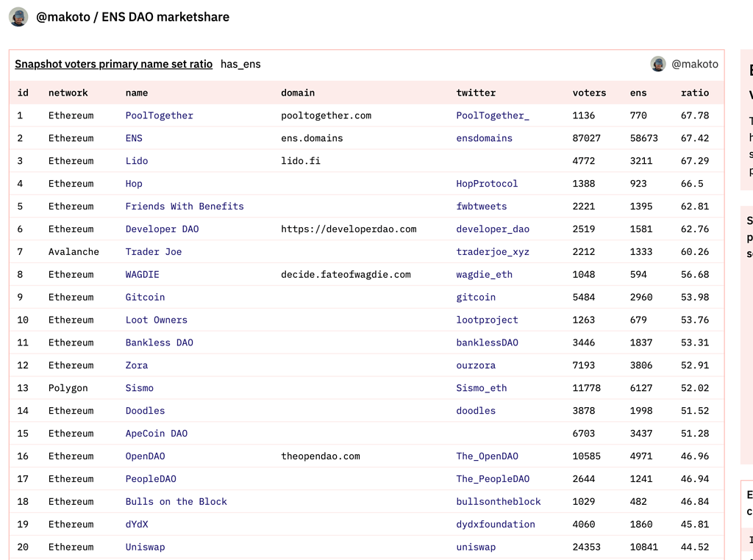This screenshot has width=753, height=560.
Task: Open the 'Snapshot voters primary name set ratio' link
Action: [113, 64]
